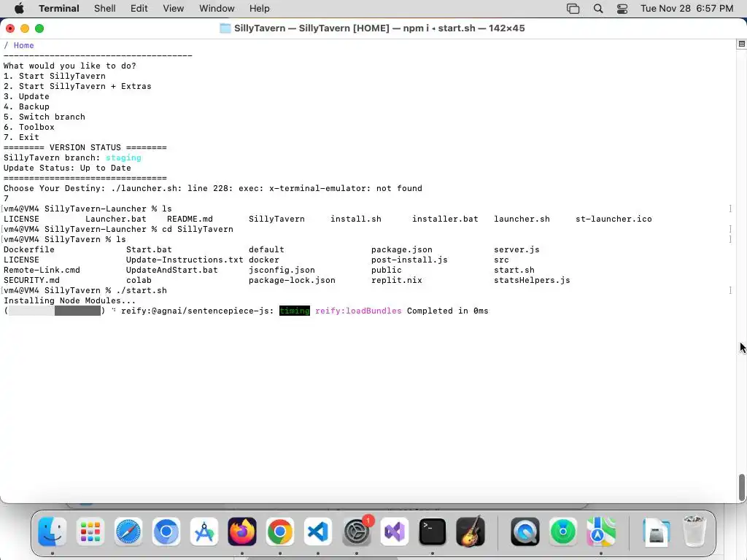Image resolution: width=747 pixels, height=560 pixels.
Task: Open Find My from the dock
Action: pyautogui.click(x=563, y=532)
